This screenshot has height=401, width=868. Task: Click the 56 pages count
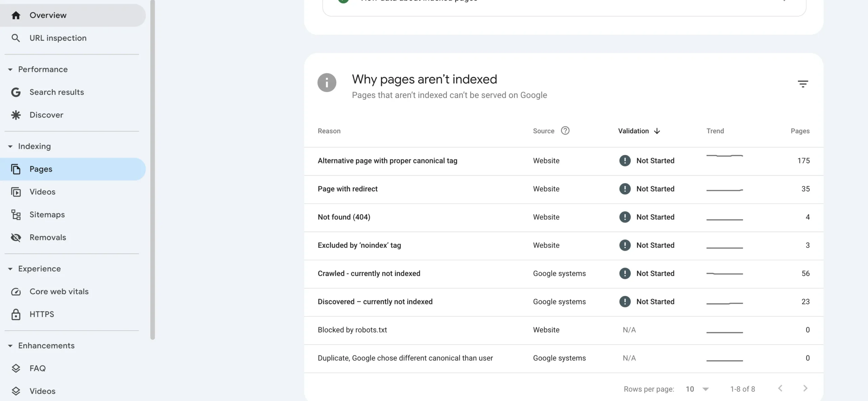coord(805,274)
